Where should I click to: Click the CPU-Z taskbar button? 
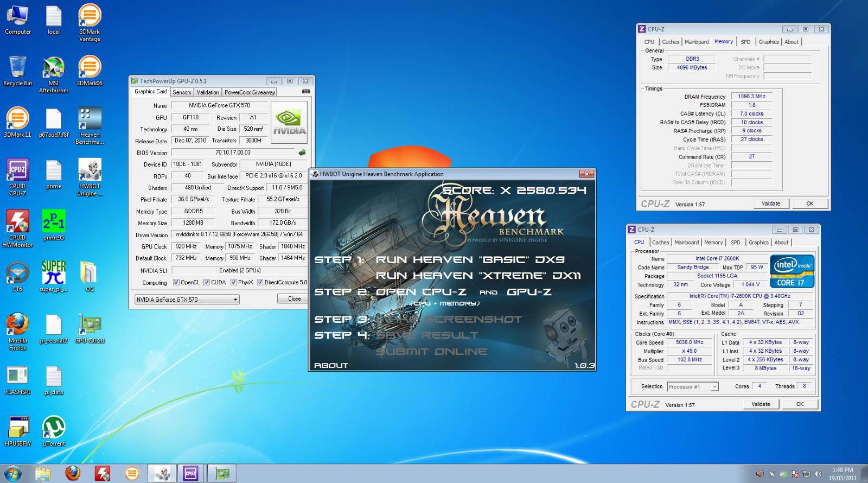coord(190,473)
